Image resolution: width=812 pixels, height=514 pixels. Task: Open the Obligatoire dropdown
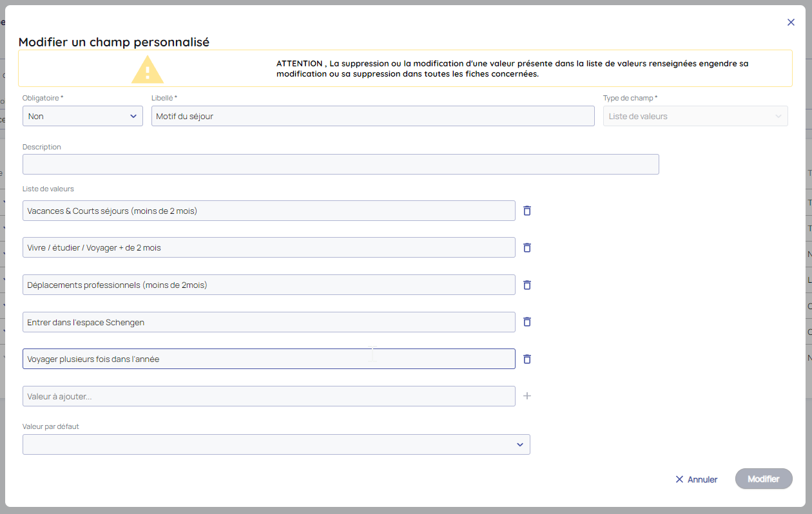(82, 117)
